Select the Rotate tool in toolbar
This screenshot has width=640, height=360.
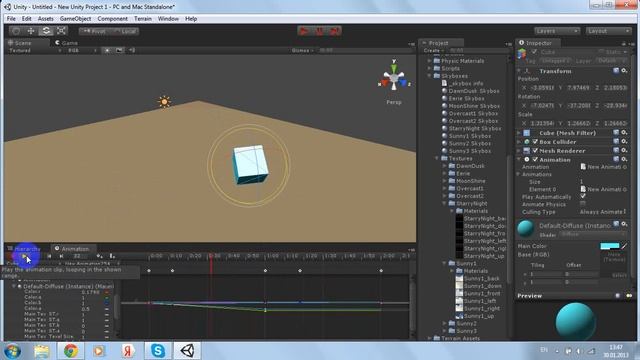coord(46,31)
